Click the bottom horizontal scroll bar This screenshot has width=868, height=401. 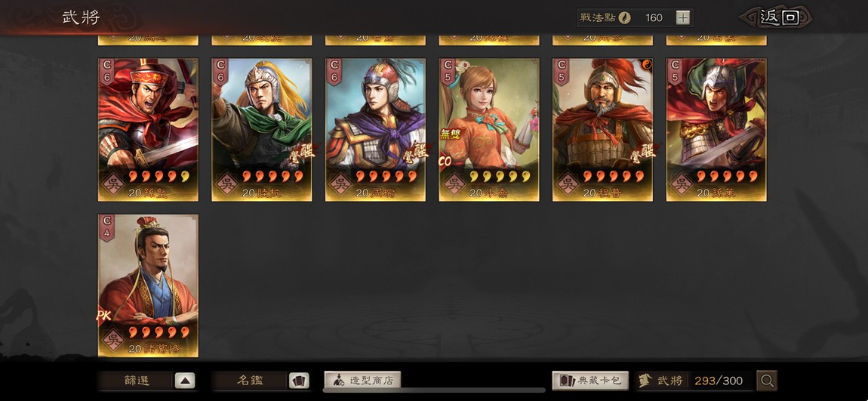tap(434, 390)
